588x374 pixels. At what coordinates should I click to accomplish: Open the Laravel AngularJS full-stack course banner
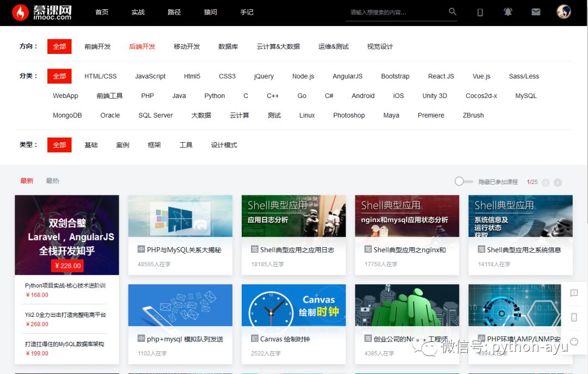coord(67,235)
